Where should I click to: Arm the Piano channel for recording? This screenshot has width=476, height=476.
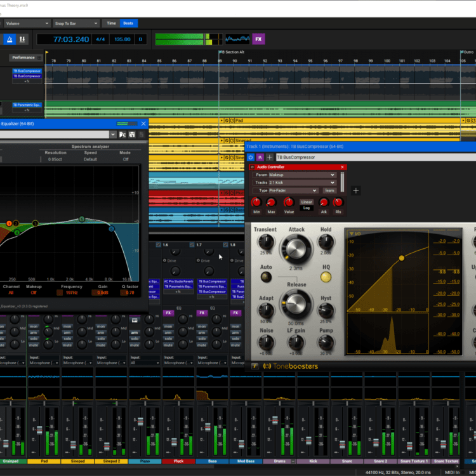pyautogui.click(x=135, y=333)
